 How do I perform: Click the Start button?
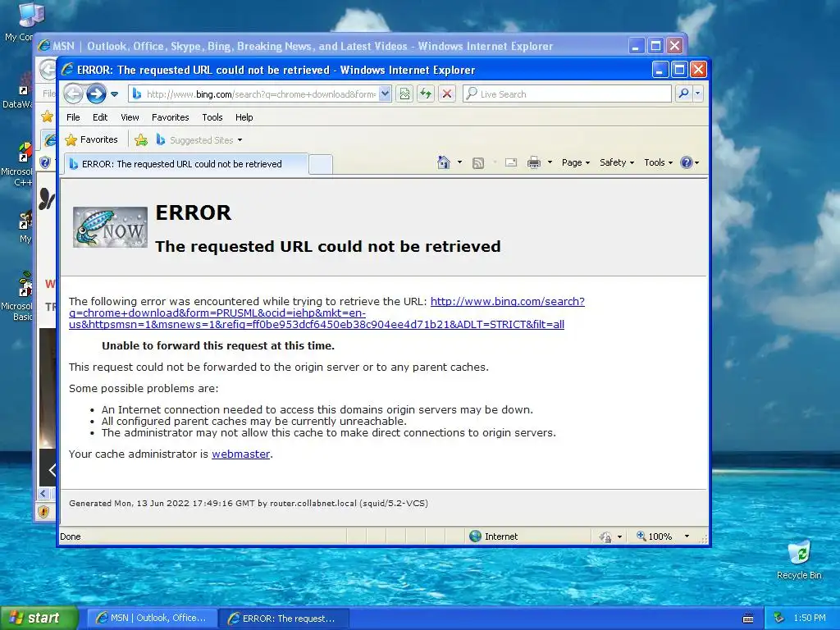[39, 618]
